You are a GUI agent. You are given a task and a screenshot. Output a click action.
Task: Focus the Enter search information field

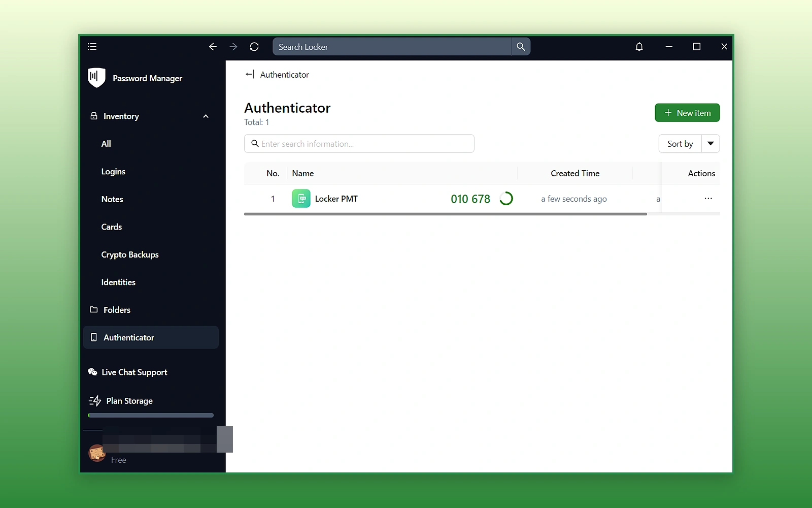[x=359, y=144]
